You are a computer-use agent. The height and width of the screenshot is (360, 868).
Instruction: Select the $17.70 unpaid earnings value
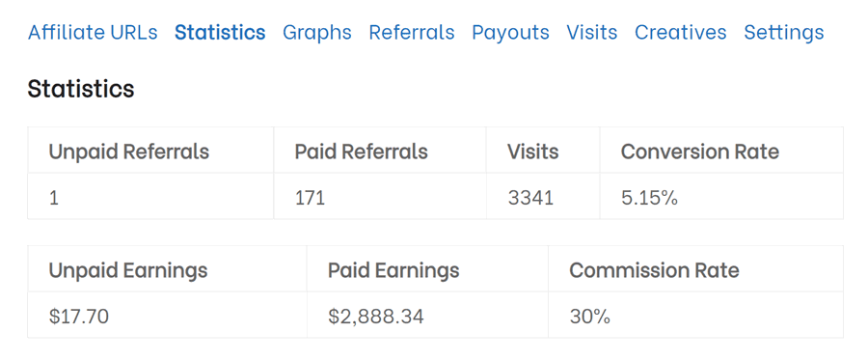[79, 317]
